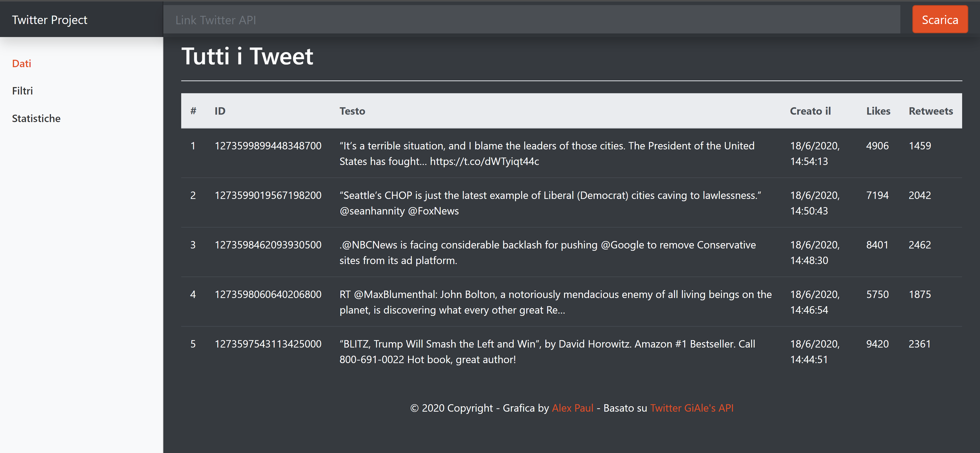980x453 pixels.
Task: Click the 9420 likes value
Action: point(877,344)
